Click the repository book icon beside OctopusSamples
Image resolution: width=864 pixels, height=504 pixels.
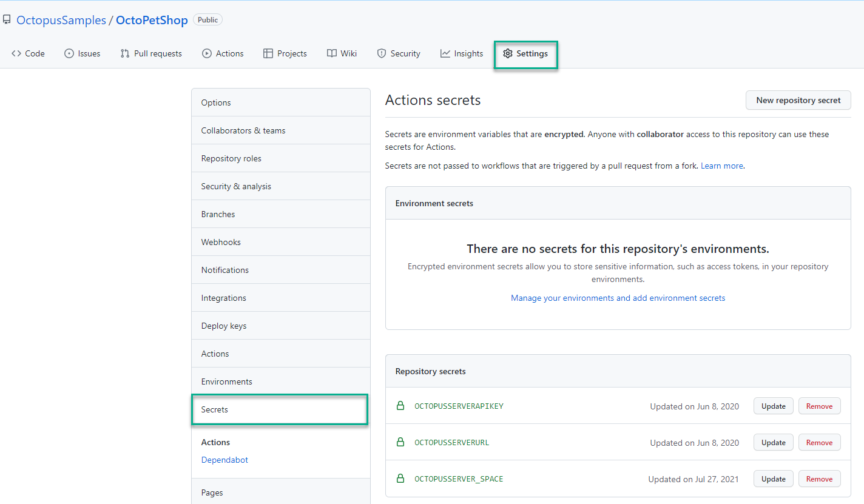[7, 19]
